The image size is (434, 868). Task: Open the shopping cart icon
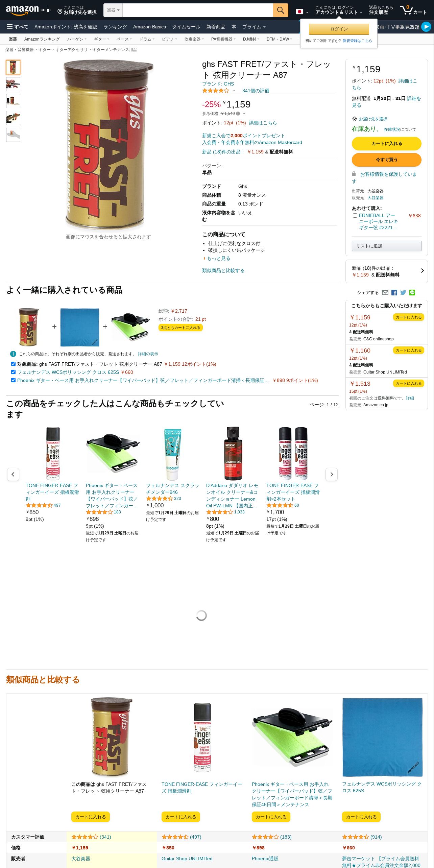click(413, 10)
